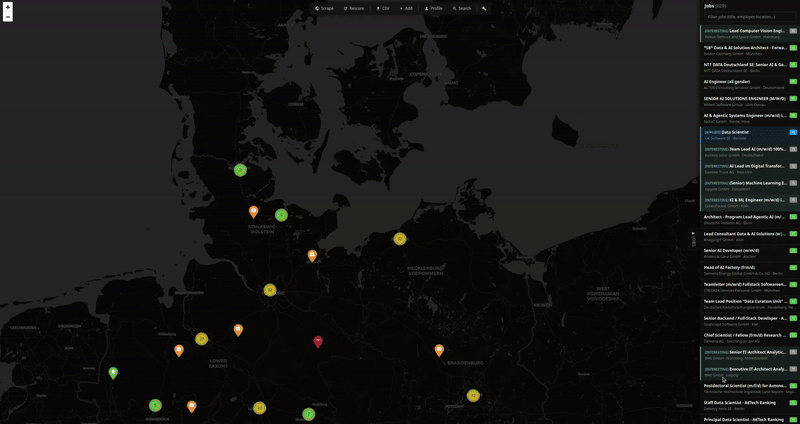Image resolution: width=800 pixels, height=424 pixels.
Task: Open the green cluster marker at Flensburg
Action: point(240,170)
